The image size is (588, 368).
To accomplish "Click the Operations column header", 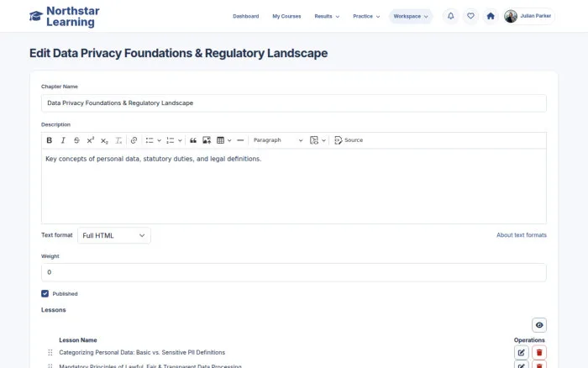I will pos(529,340).
